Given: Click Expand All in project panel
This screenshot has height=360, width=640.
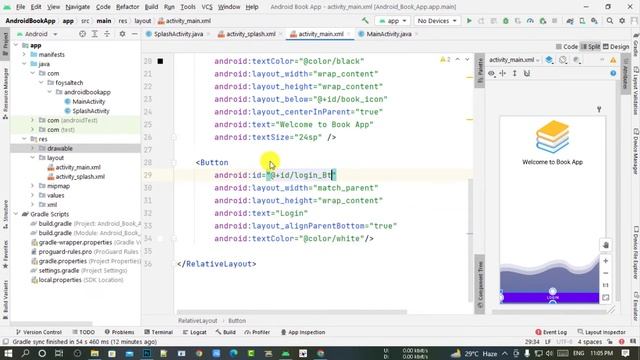Looking at the screenshot, I should click(94, 34).
